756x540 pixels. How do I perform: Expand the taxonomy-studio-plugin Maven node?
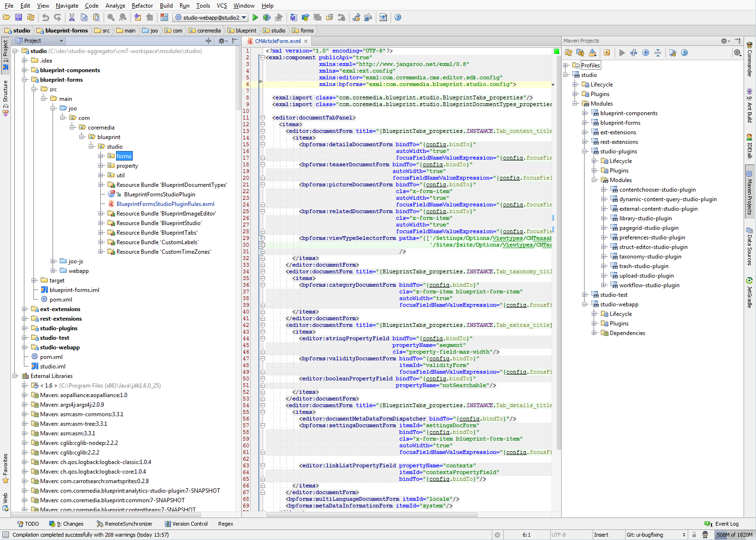pos(604,257)
